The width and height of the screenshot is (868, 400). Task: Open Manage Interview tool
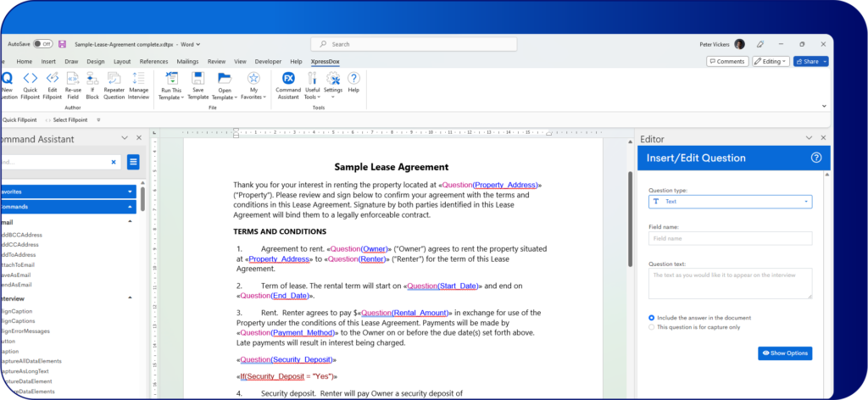(x=138, y=78)
